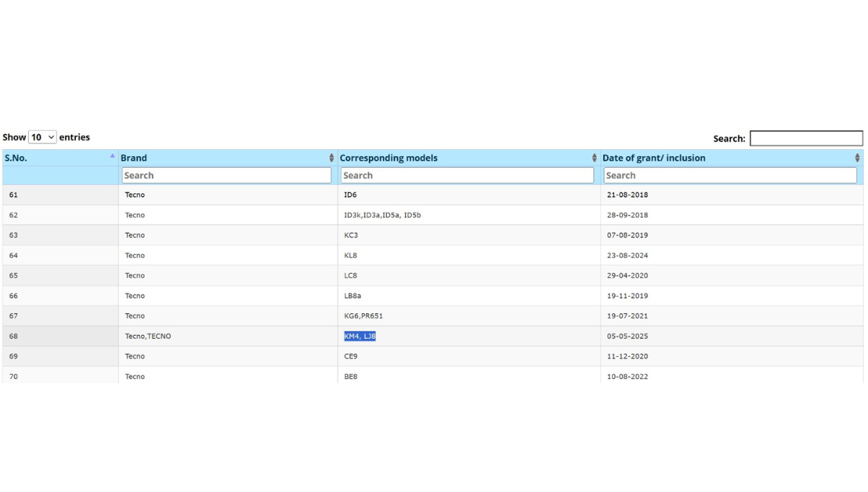Select serial number 65 cell

click(x=60, y=276)
